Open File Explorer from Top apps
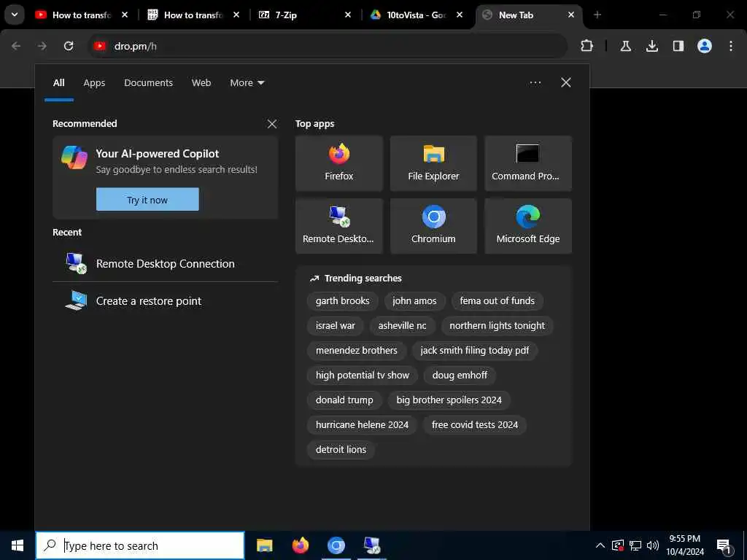Screen dimensions: 747x560 (433, 163)
